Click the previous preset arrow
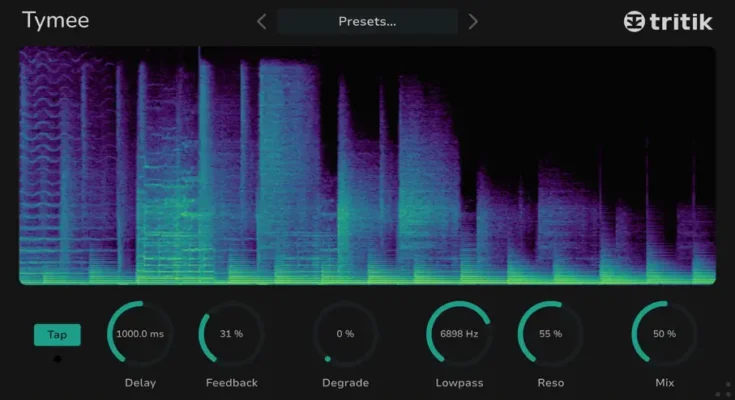This screenshot has width=735, height=400. click(x=262, y=21)
